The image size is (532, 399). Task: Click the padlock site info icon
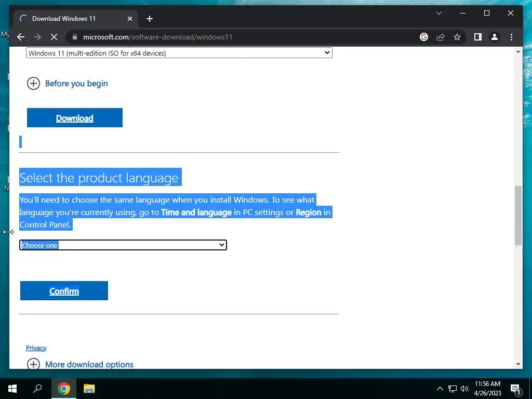click(x=75, y=37)
